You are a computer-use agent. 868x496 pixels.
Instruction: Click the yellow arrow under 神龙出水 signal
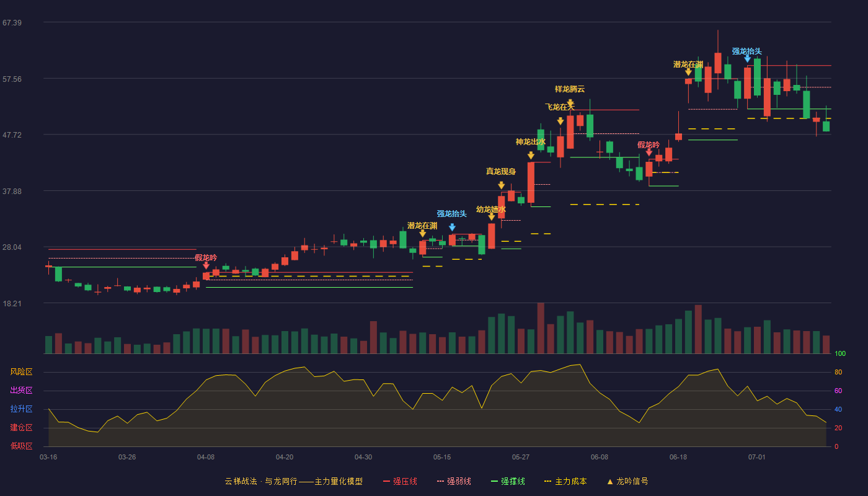pyautogui.click(x=531, y=156)
